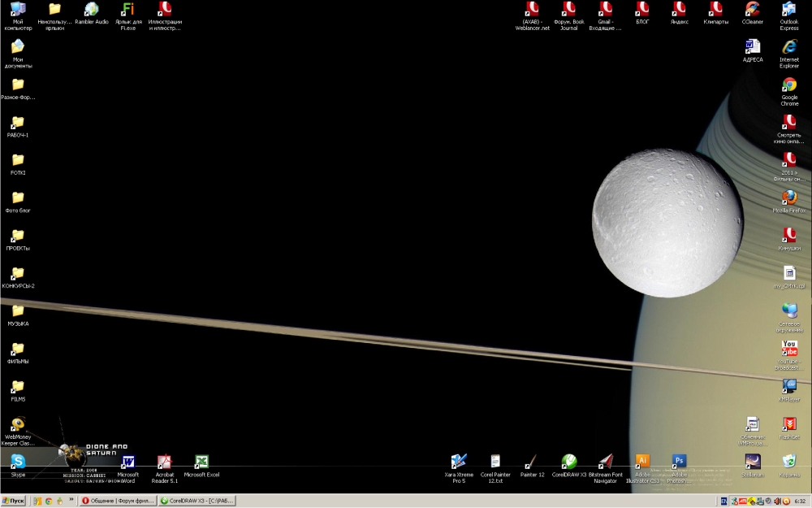Viewport: 812px width, 508px height.
Task: Launch Xara Xtreme Pro 5
Action: 458,469
